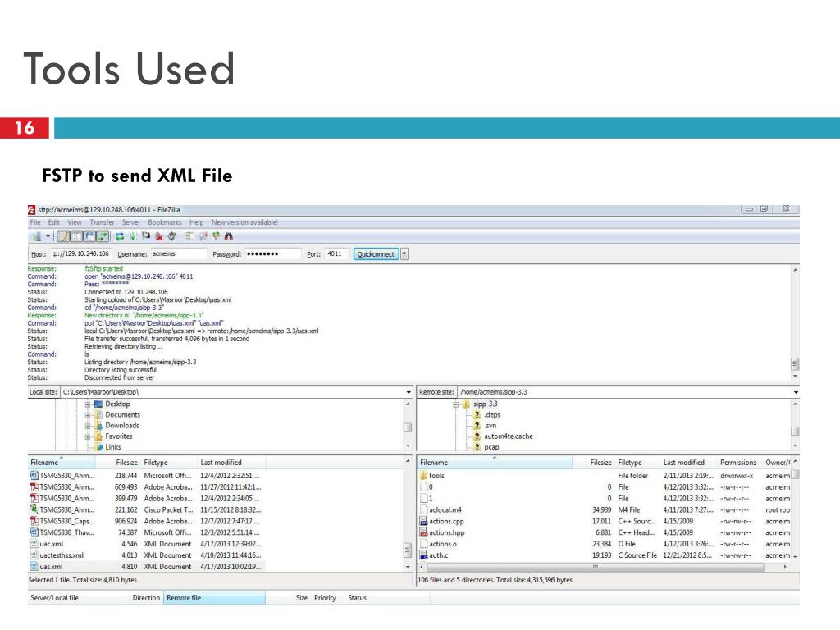The height and width of the screenshot is (630, 840).
Task: Open the Site Manager icon
Action: point(36,236)
